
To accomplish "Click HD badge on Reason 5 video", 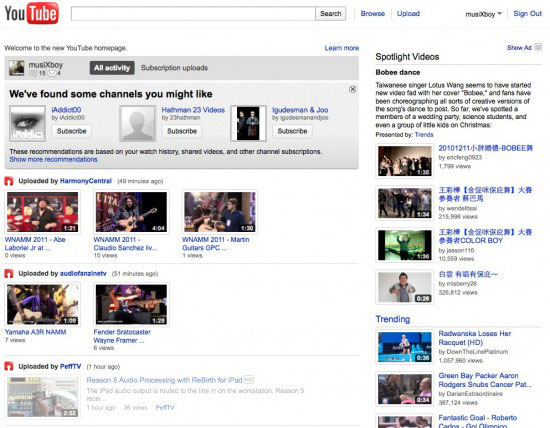I will click(248, 380).
